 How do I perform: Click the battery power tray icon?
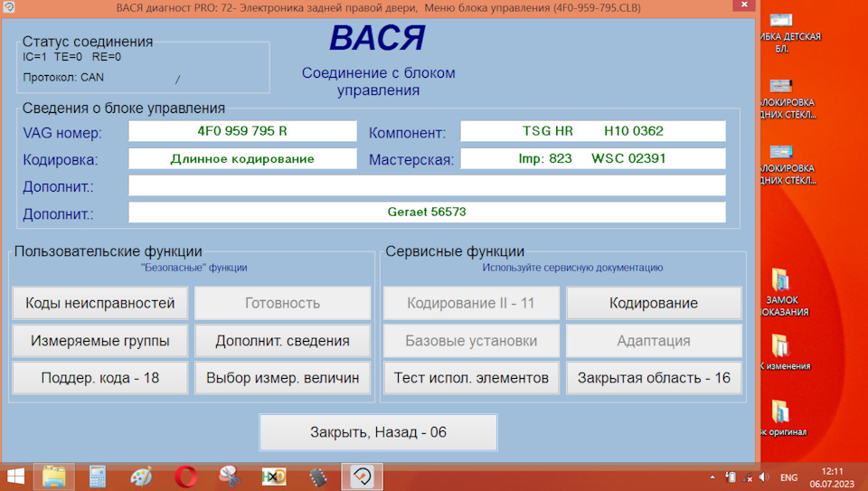pos(731,477)
